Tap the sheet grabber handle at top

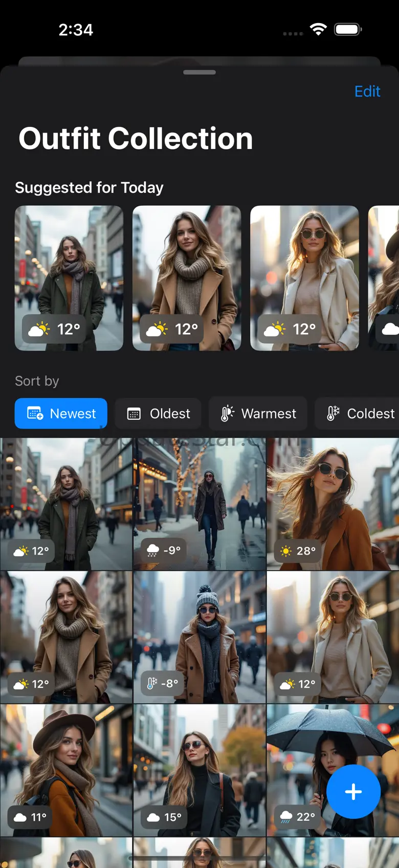199,72
